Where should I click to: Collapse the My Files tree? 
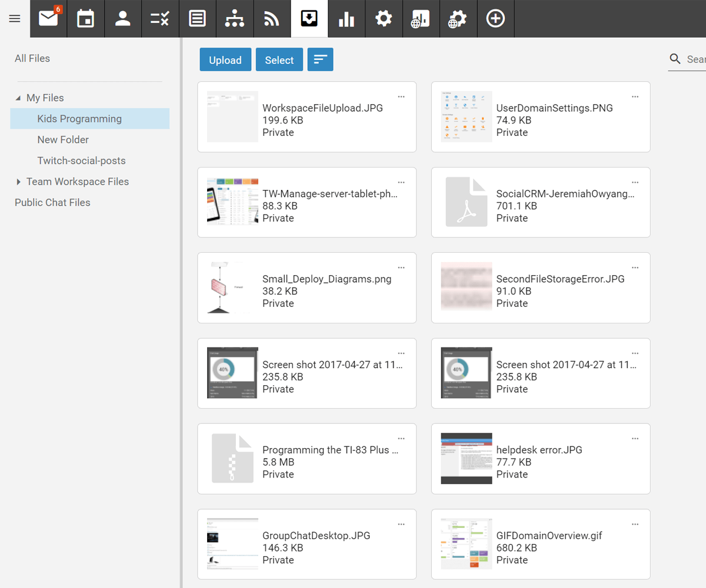[18, 98]
